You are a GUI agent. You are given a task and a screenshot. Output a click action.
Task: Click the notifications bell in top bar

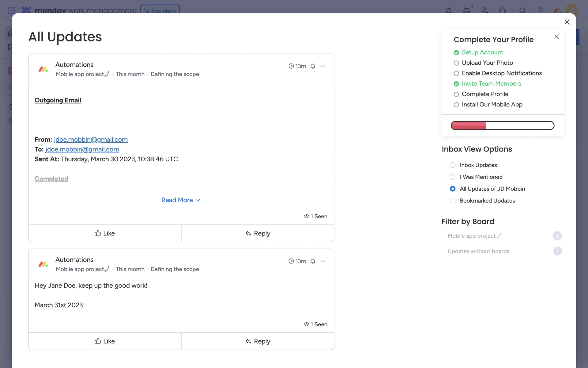pos(449,10)
